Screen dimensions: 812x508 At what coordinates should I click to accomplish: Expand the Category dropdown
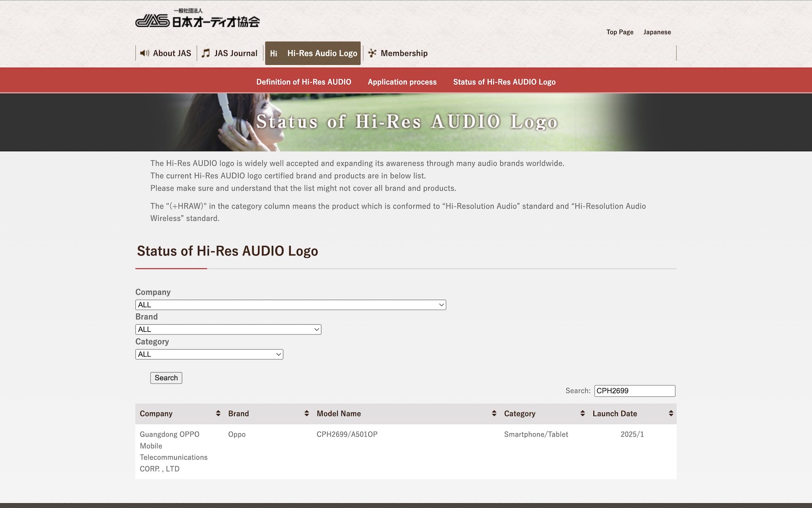tap(209, 354)
